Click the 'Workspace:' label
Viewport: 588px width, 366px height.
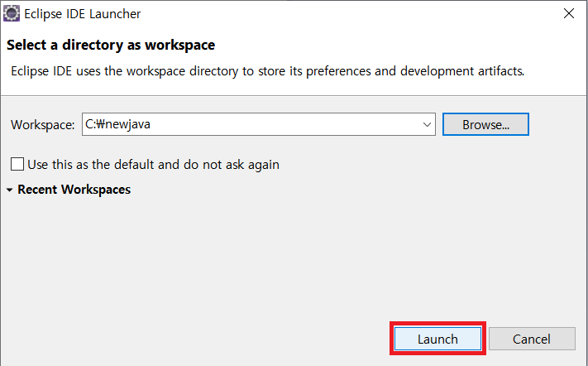coord(43,125)
